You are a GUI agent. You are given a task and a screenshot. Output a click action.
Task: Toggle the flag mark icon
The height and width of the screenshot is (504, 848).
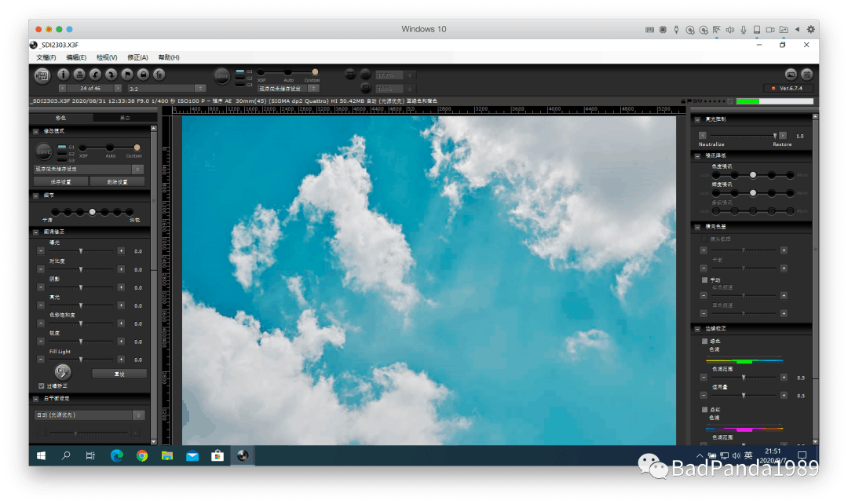click(127, 75)
